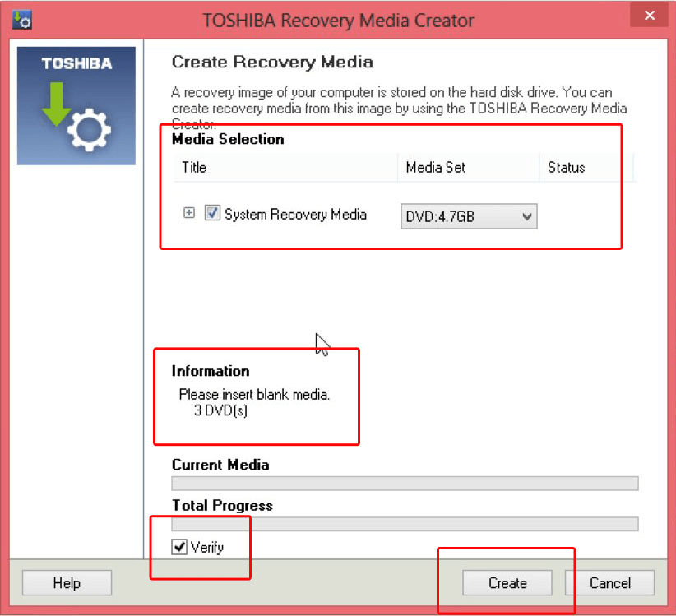This screenshot has width=676, height=616.
Task: Expand the System Recovery Media tree item
Action: [x=189, y=213]
